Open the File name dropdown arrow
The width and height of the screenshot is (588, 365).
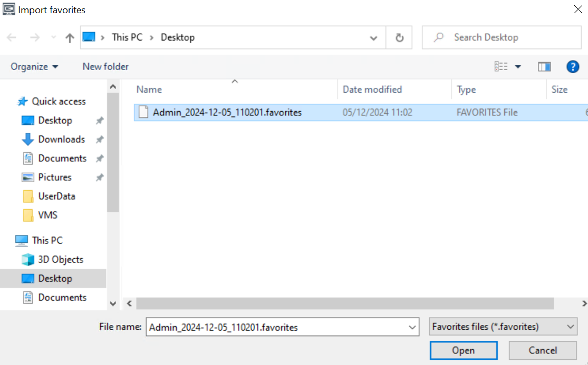click(412, 327)
